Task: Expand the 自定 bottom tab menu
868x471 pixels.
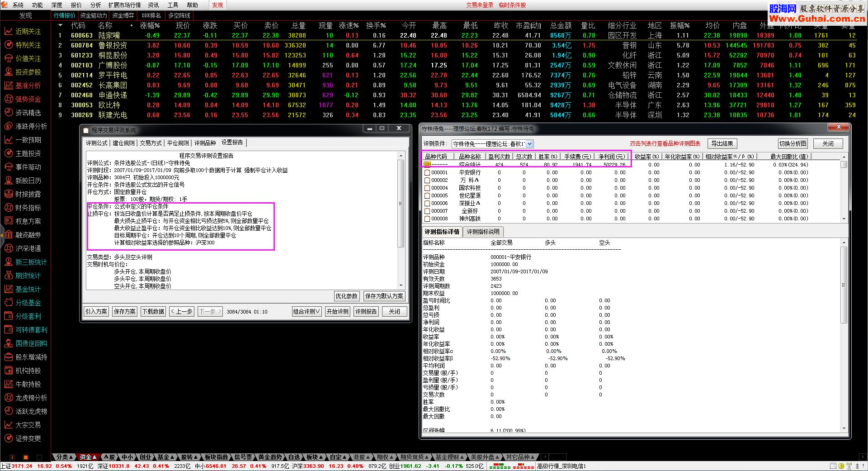Action: 338,457
